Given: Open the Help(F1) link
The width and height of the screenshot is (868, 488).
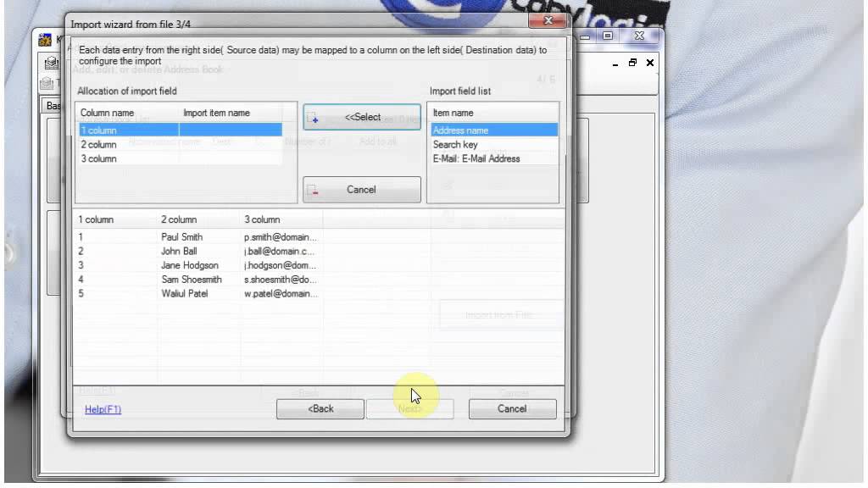Looking at the screenshot, I should click(103, 409).
